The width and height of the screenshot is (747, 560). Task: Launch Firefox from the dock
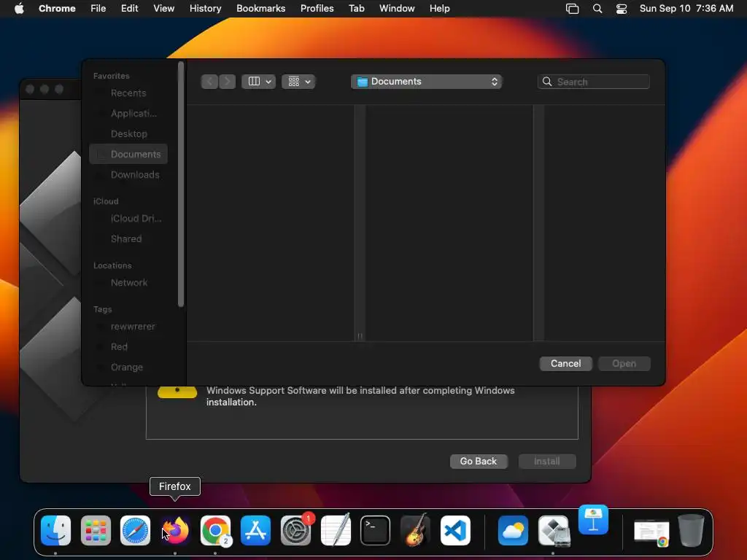[175, 531]
